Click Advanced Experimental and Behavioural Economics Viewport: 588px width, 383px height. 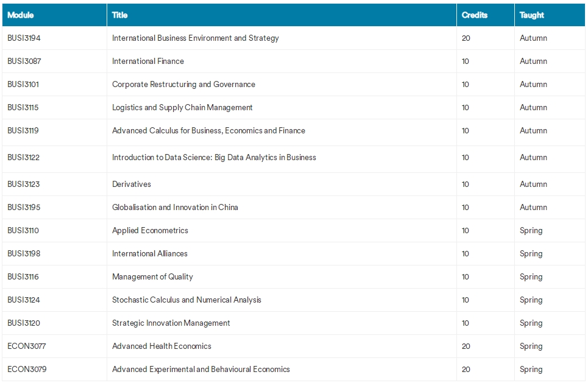pos(200,369)
